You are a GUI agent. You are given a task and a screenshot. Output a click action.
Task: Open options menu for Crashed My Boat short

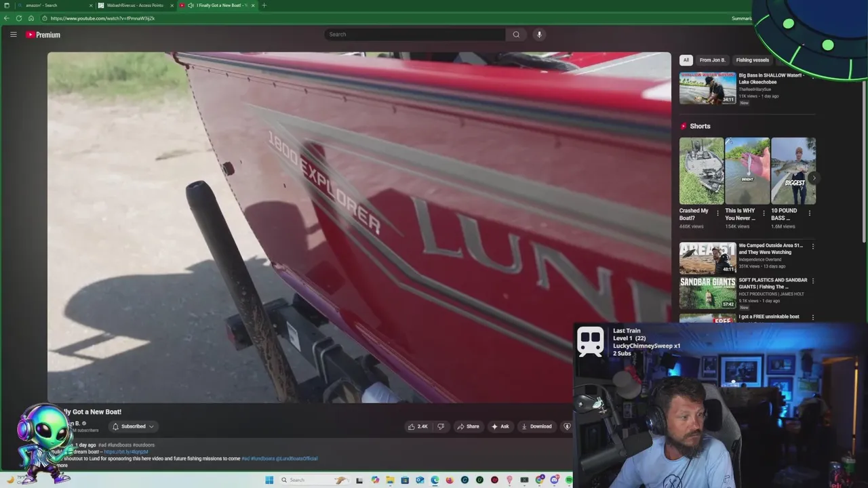[x=717, y=213]
